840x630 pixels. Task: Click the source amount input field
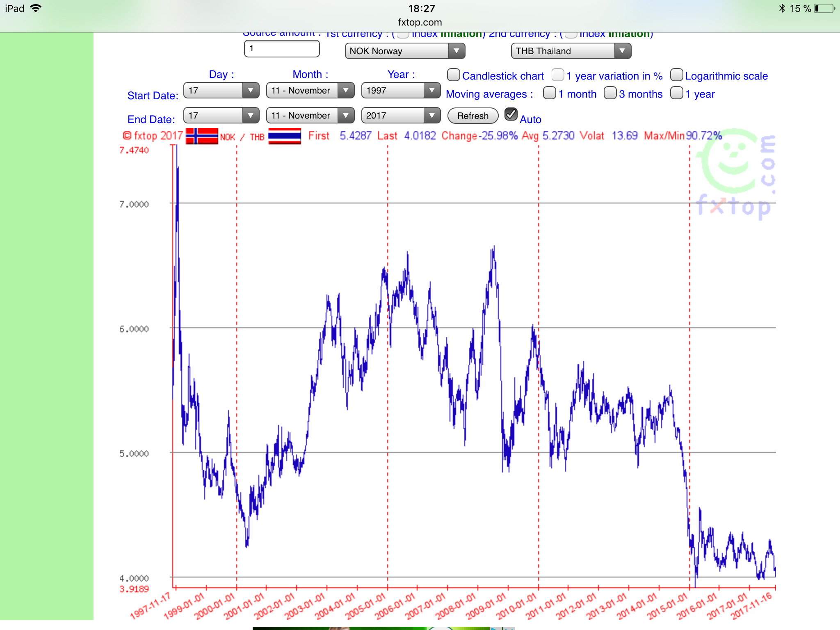pyautogui.click(x=282, y=49)
